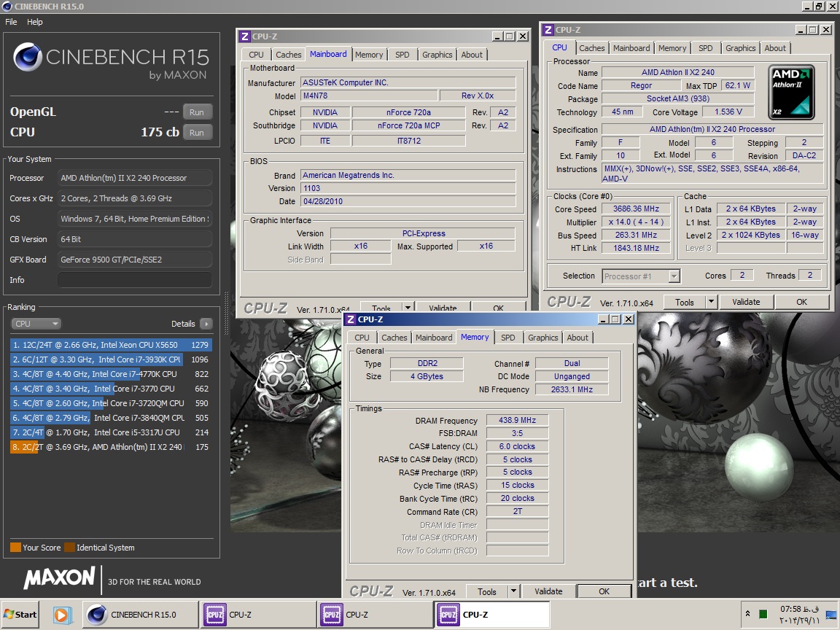This screenshot has height=630, width=840.
Task: Click the CPU tab window's CPU-Z title icon
Action: 548,30
